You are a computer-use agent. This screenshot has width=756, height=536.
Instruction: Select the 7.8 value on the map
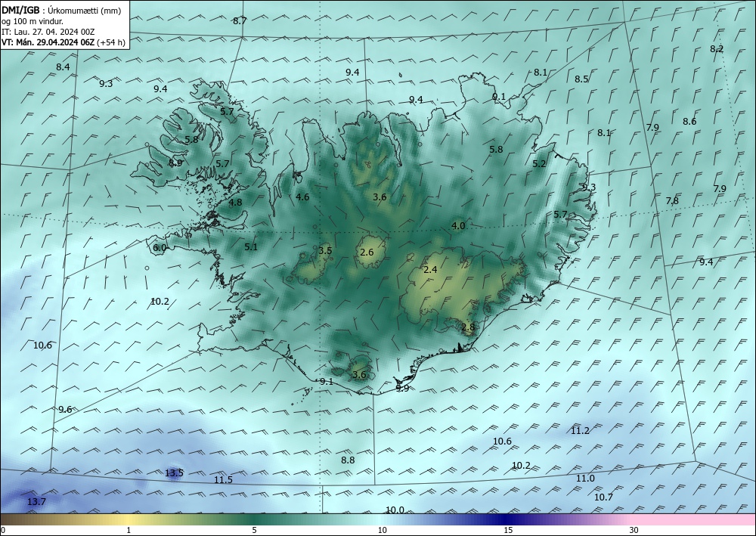coord(672,200)
